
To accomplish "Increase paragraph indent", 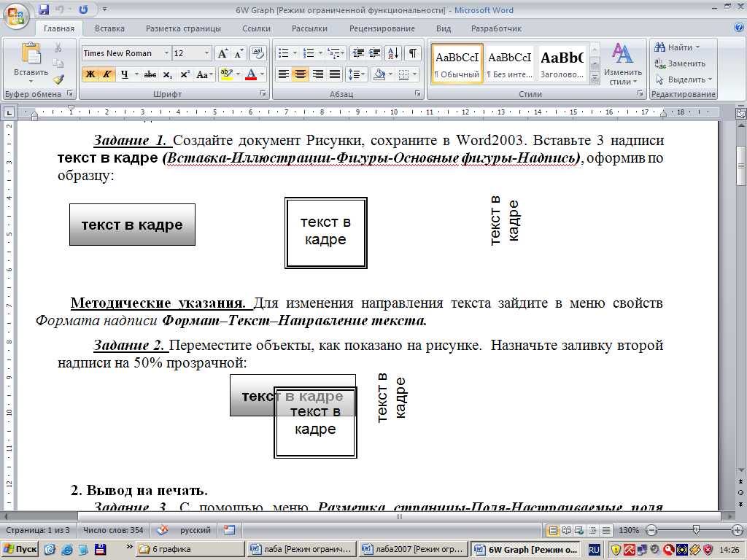I will 375,53.
